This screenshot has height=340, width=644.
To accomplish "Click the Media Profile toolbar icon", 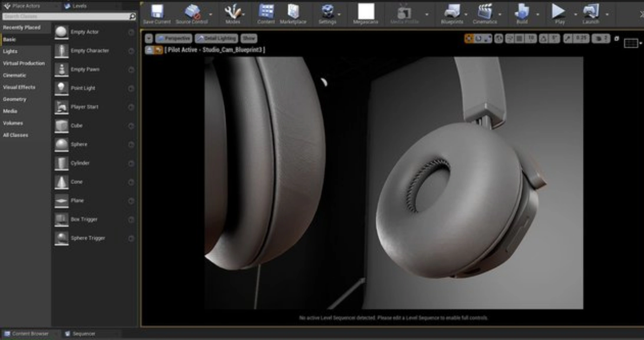I will [x=404, y=14].
